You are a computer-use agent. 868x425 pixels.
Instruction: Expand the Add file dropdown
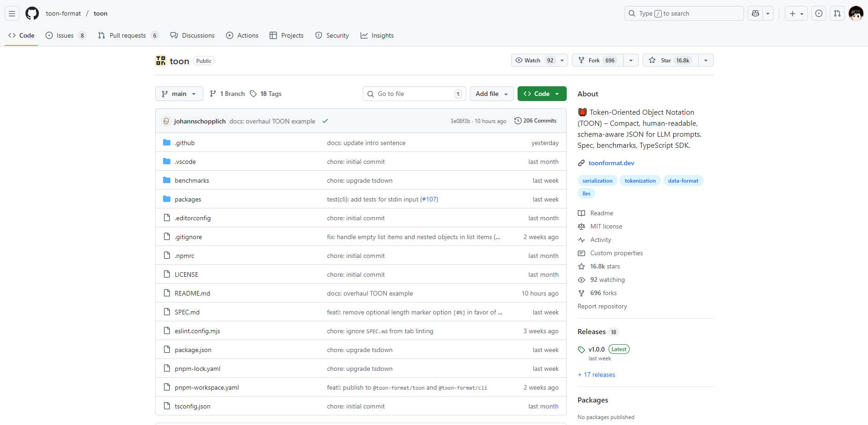(x=491, y=94)
